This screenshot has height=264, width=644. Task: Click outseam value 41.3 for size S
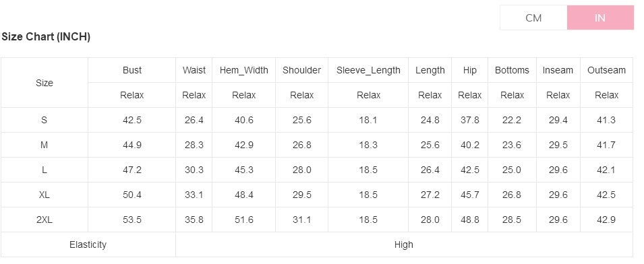point(607,120)
